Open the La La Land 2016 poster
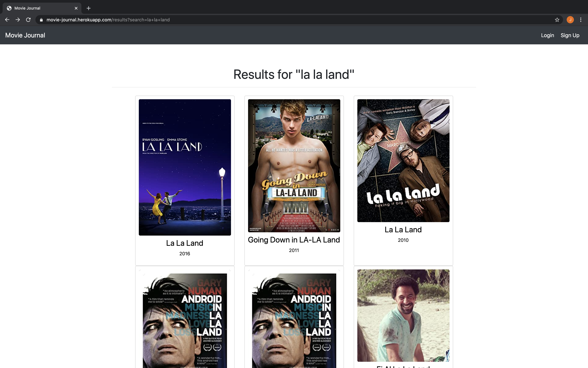Viewport: 588px width, 368px height. [185, 167]
